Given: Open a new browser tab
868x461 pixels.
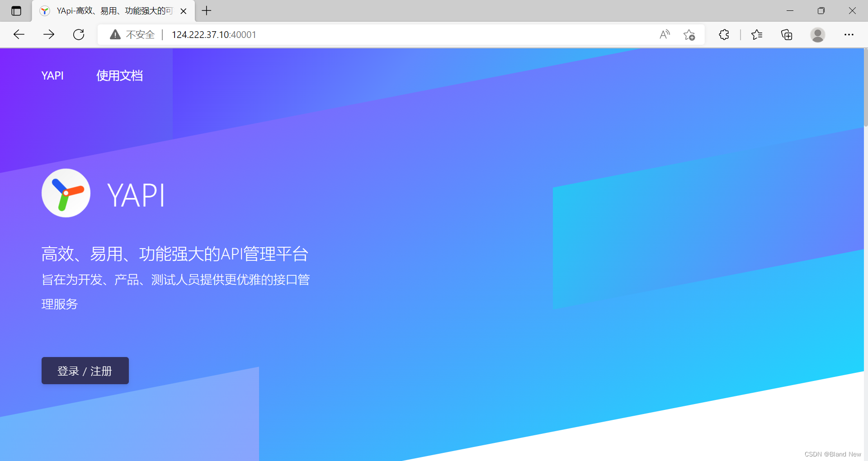Looking at the screenshot, I should coord(207,11).
